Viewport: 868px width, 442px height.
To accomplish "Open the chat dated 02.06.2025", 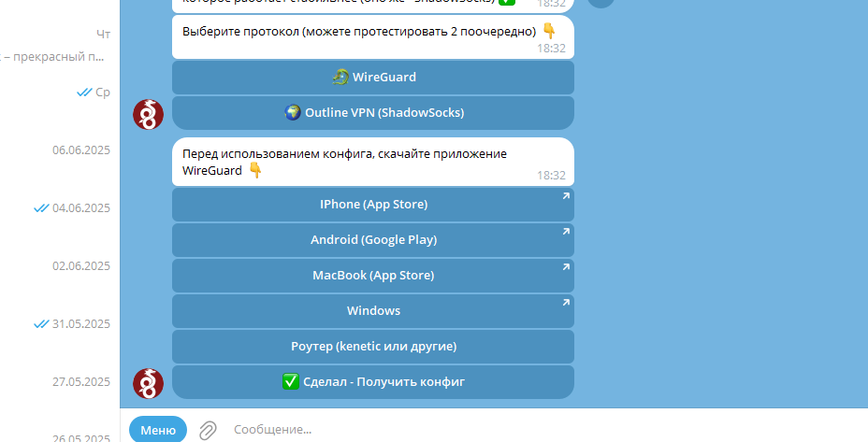I will point(60,266).
